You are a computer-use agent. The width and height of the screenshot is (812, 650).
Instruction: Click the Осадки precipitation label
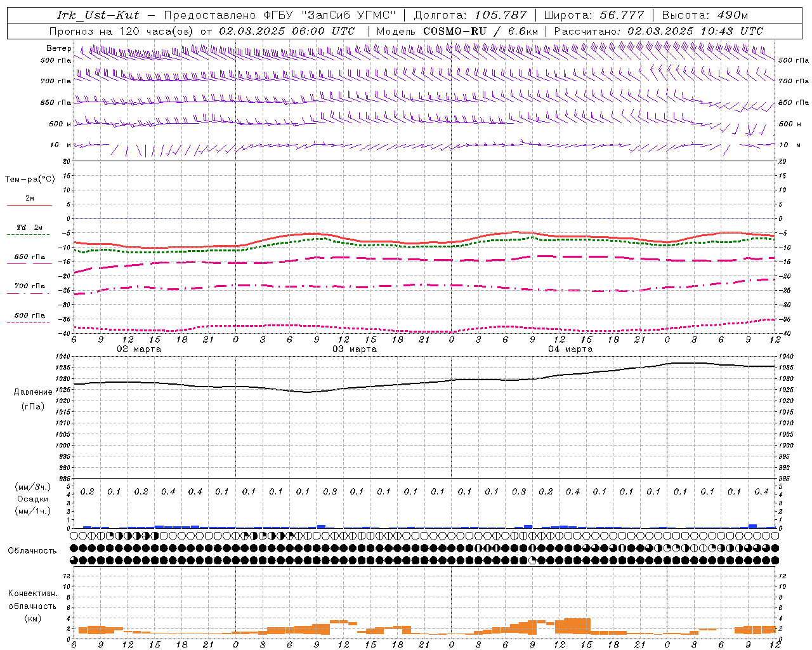point(33,499)
